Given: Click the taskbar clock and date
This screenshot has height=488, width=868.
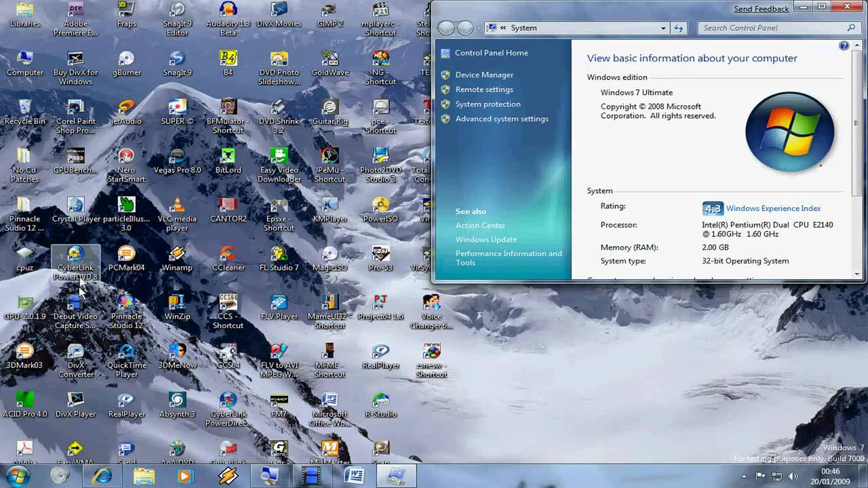Looking at the screenshot, I should pos(831,476).
